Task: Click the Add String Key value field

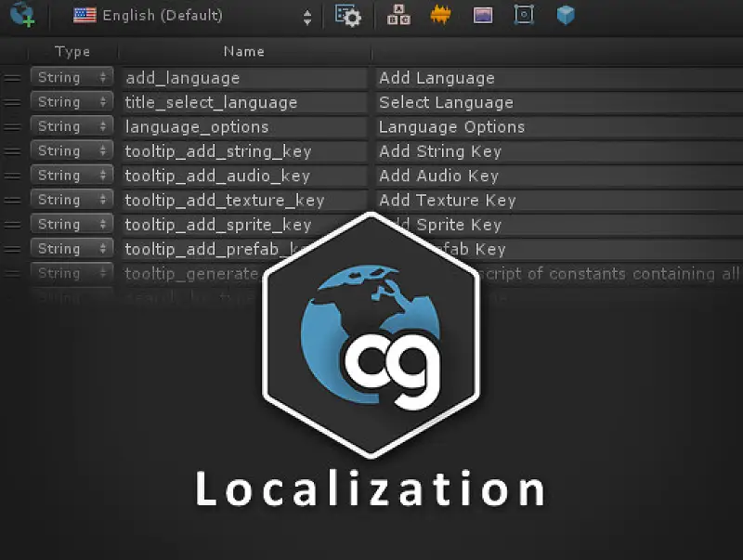Action: pos(559,151)
